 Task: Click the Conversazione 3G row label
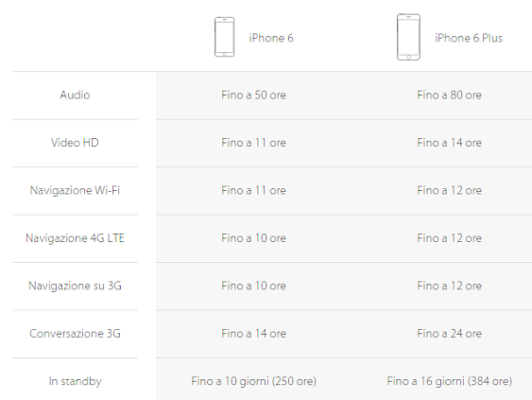[x=75, y=334]
